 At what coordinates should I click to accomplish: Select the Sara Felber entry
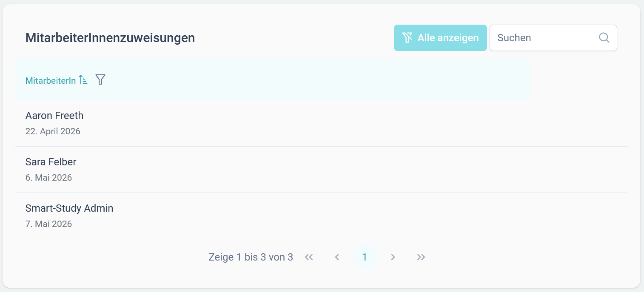click(x=321, y=170)
